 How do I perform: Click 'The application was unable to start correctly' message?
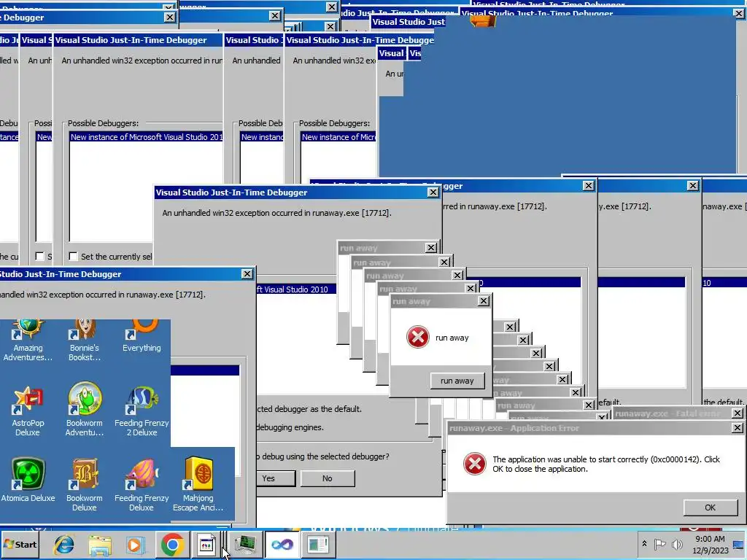(606, 464)
